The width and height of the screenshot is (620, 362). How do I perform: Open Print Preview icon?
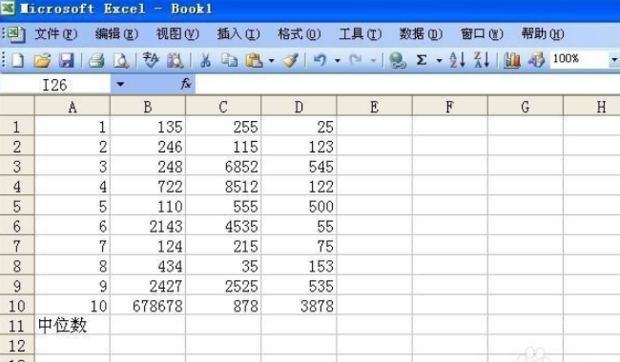click(121, 60)
